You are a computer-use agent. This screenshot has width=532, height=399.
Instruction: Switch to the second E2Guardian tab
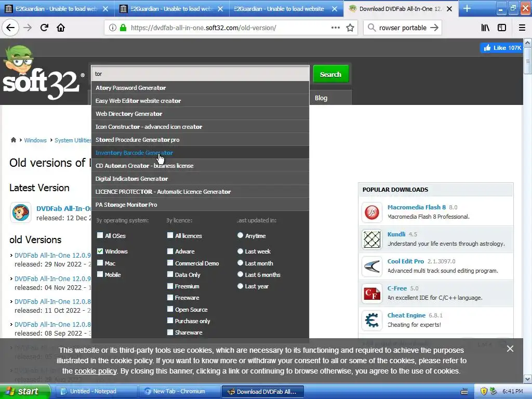171,9
